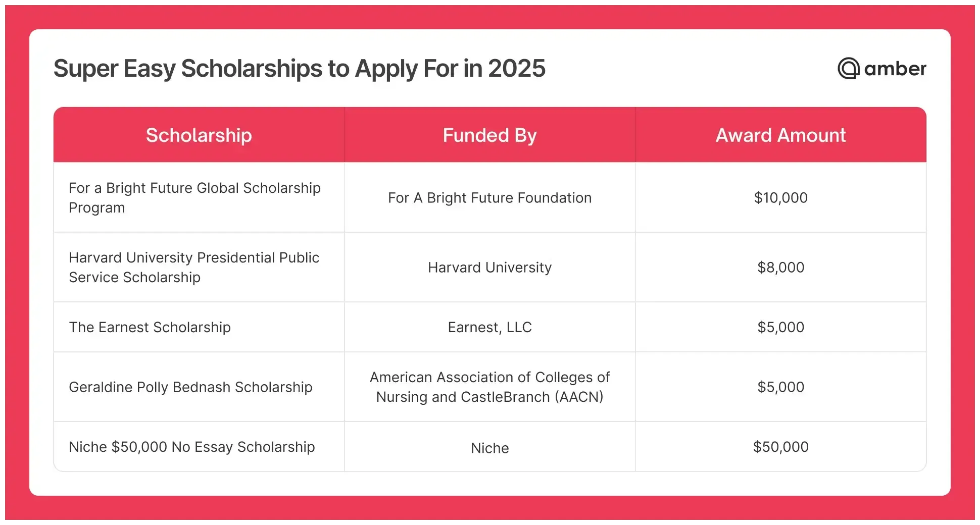Click American Association of Colleges of Nursing cell
980x525 pixels.
click(489, 387)
